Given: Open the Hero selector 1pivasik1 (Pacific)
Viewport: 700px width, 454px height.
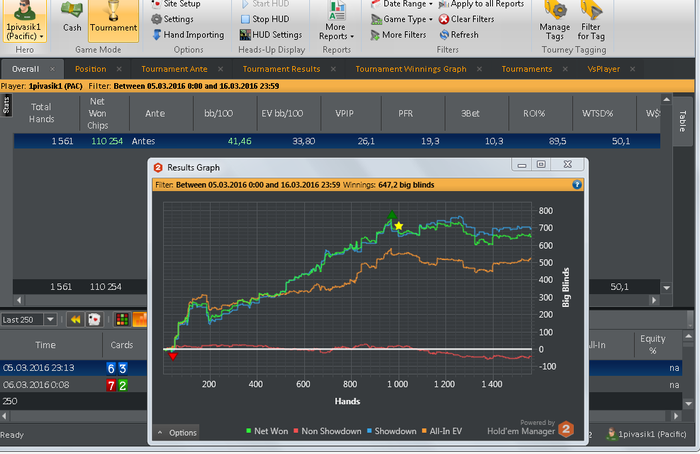Looking at the screenshot, I should (x=25, y=21).
